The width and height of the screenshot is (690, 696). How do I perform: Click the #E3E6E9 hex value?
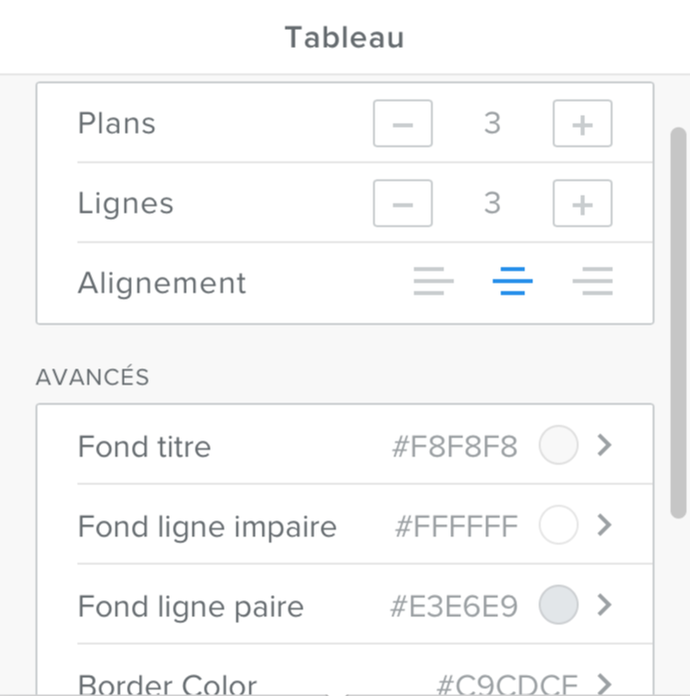click(455, 606)
